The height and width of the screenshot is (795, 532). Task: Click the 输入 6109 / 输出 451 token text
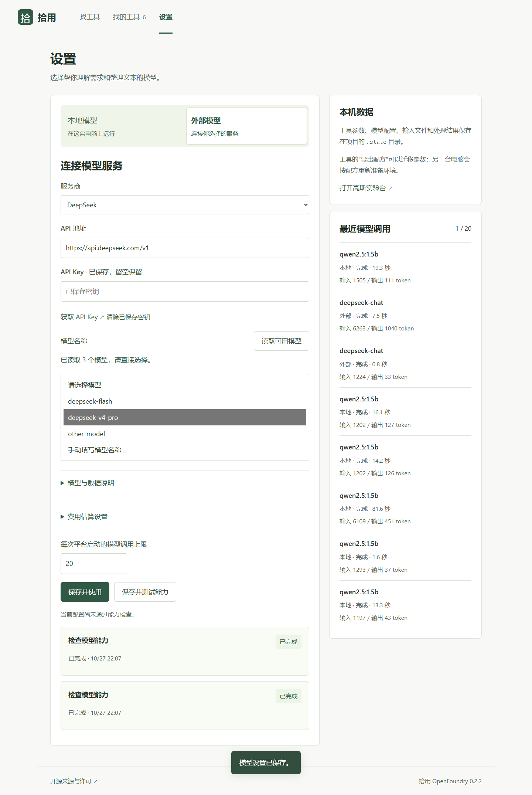pos(375,521)
